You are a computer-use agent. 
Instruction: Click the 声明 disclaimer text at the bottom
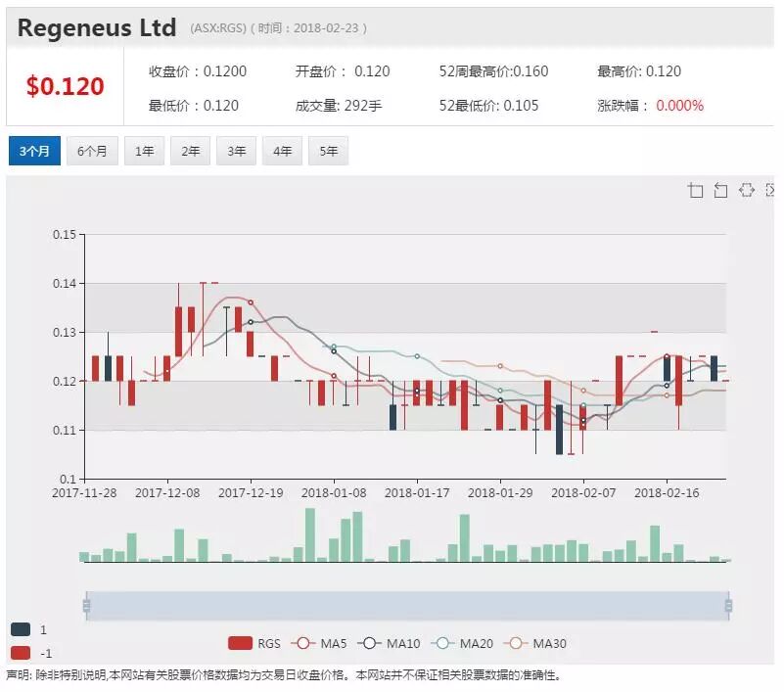coord(284,675)
